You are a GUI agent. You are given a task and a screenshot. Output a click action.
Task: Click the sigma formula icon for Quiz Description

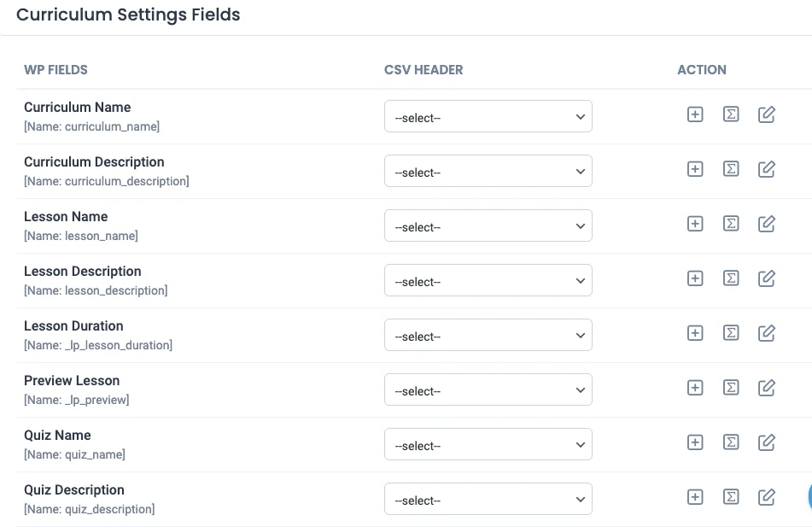point(731,497)
